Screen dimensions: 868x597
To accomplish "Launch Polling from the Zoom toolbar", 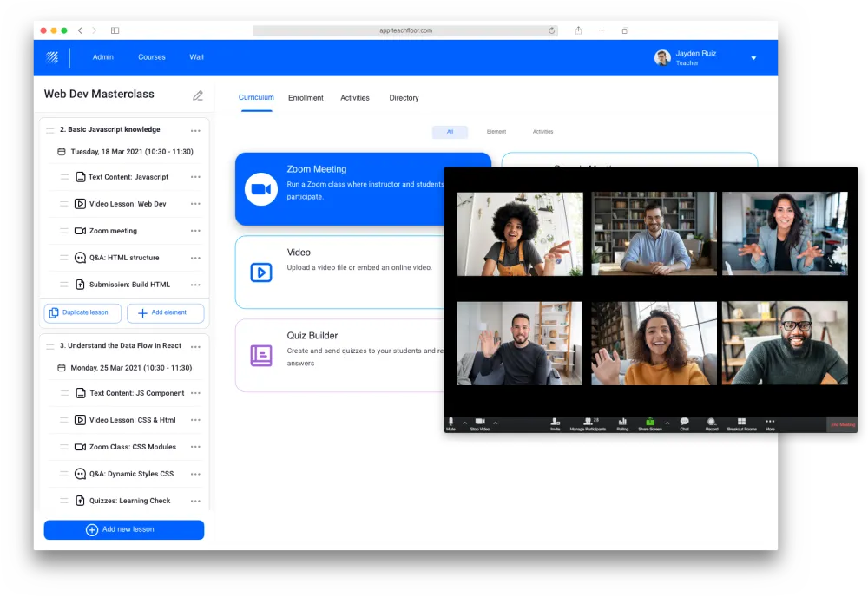I will click(x=623, y=423).
